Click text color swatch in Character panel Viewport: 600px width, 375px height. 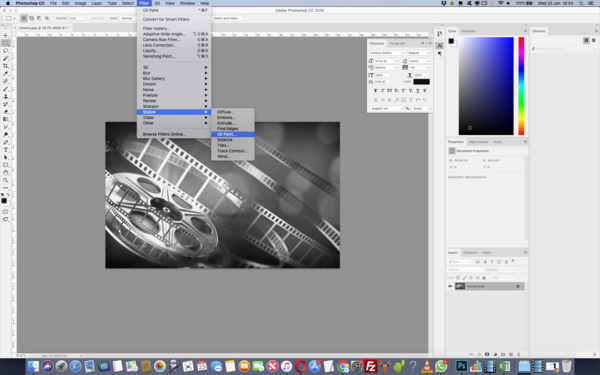(x=421, y=82)
